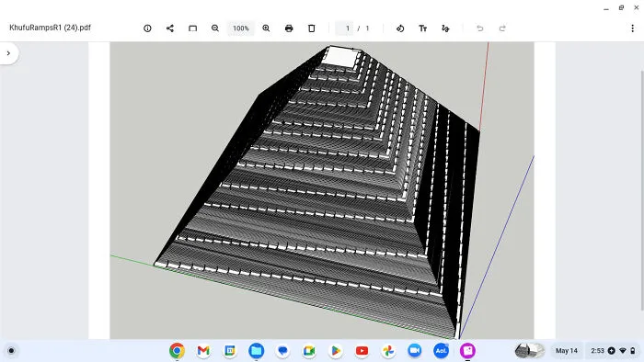Undo the last action
The image size is (644, 362).
(x=479, y=28)
